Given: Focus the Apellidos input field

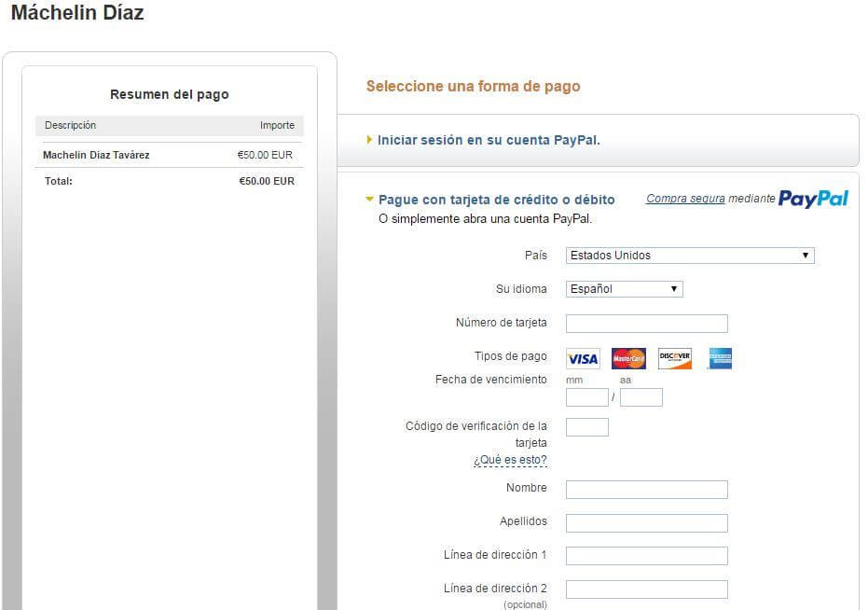Looking at the screenshot, I should [x=647, y=523].
